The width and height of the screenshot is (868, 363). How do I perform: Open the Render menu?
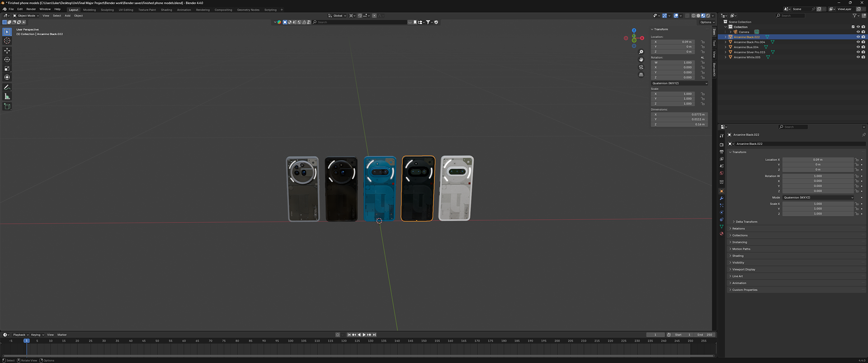tap(31, 9)
